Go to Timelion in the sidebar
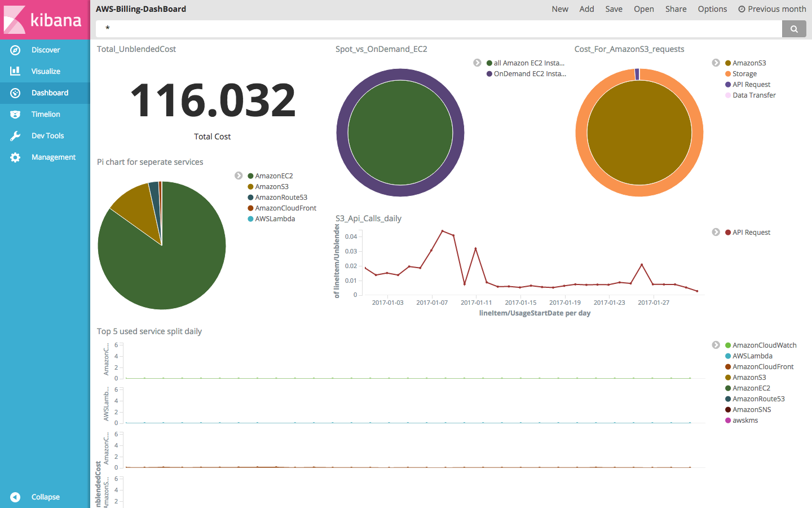This screenshot has width=812, height=508. tap(46, 114)
